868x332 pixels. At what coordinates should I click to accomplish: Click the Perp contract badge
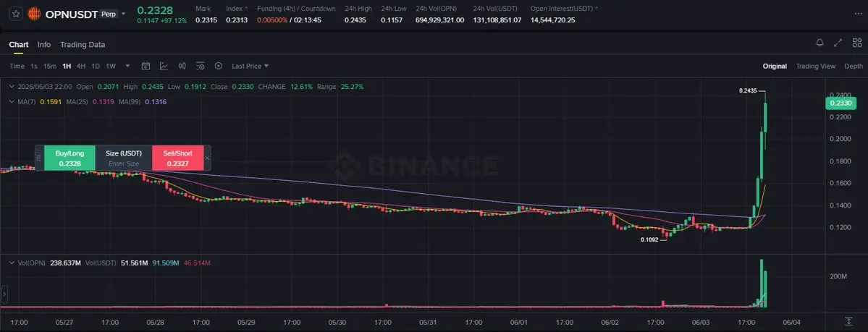coord(109,14)
